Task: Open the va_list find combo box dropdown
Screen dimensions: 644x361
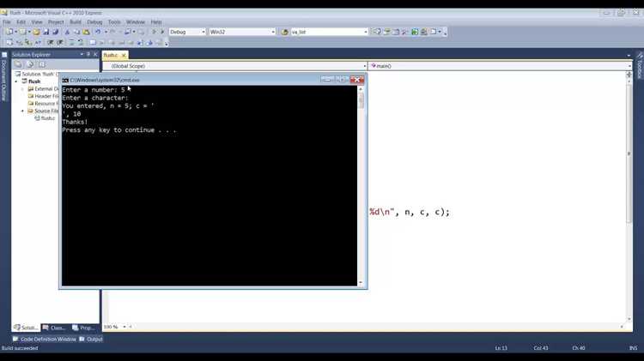Action: pos(365,32)
